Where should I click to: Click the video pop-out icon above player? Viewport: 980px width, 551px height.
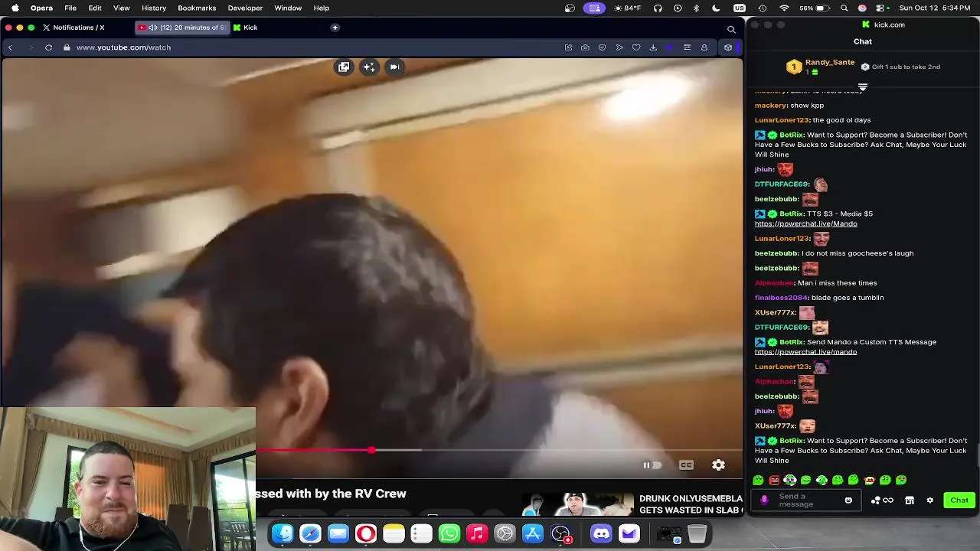[x=344, y=67]
